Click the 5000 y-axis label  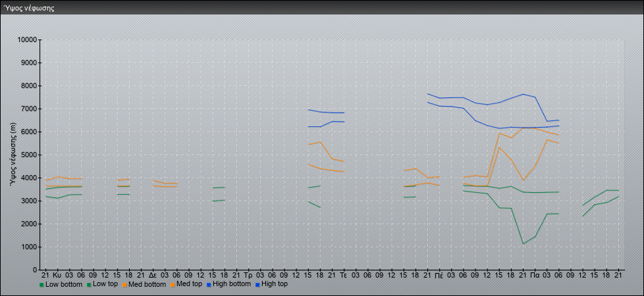point(29,155)
